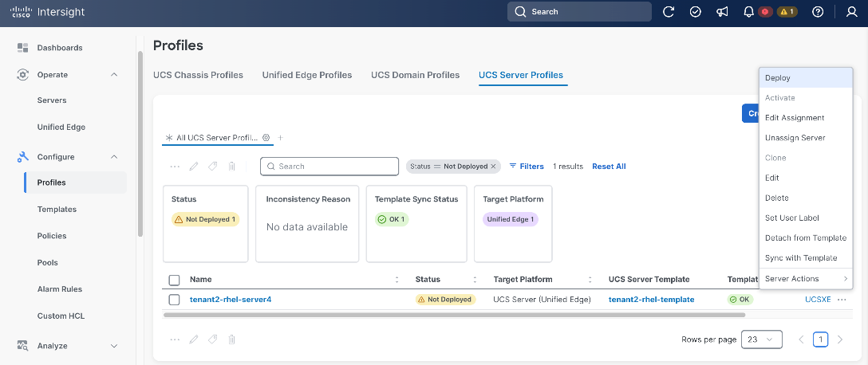The width and height of the screenshot is (868, 365).
Task: Click the view settings gear icon on tab
Action: (x=266, y=137)
